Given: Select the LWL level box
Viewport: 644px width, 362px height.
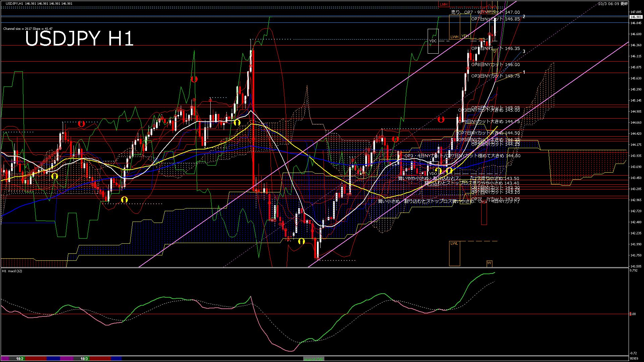Looking at the screenshot, I should (454, 253).
